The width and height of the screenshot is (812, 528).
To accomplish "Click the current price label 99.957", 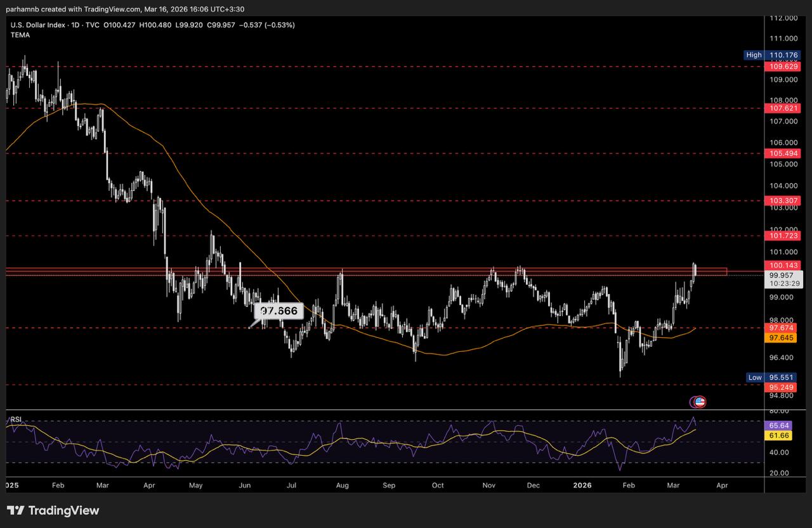I will (782, 276).
